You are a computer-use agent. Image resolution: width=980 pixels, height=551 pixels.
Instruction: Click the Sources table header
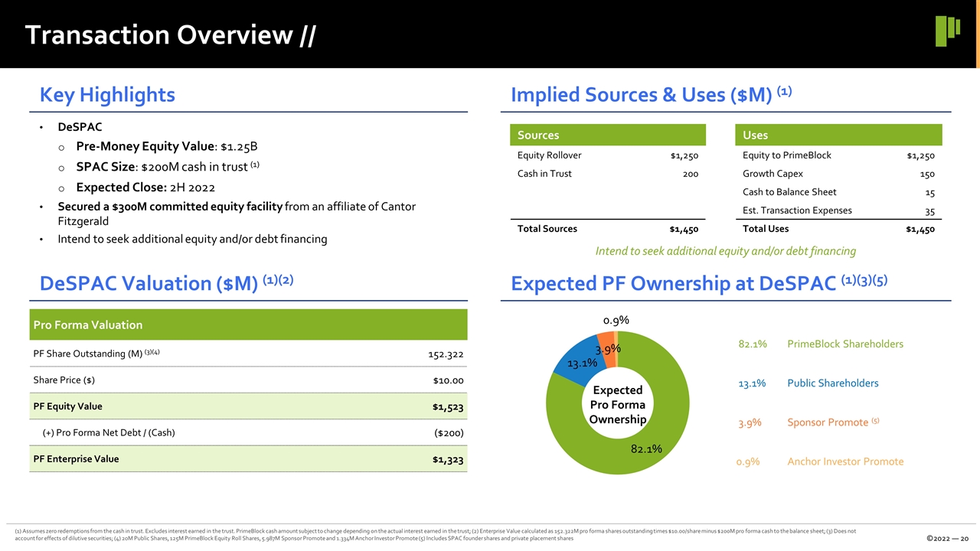608,135
